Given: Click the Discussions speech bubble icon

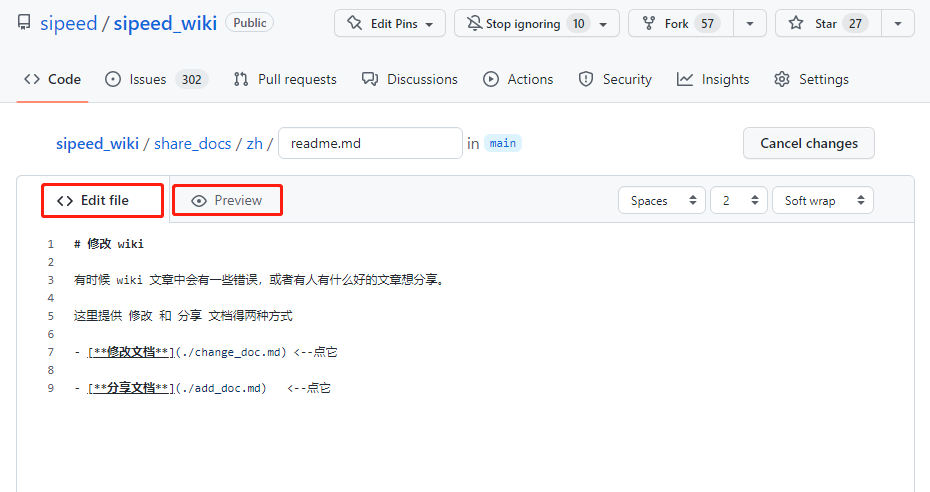Looking at the screenshot, I should 370,79.
